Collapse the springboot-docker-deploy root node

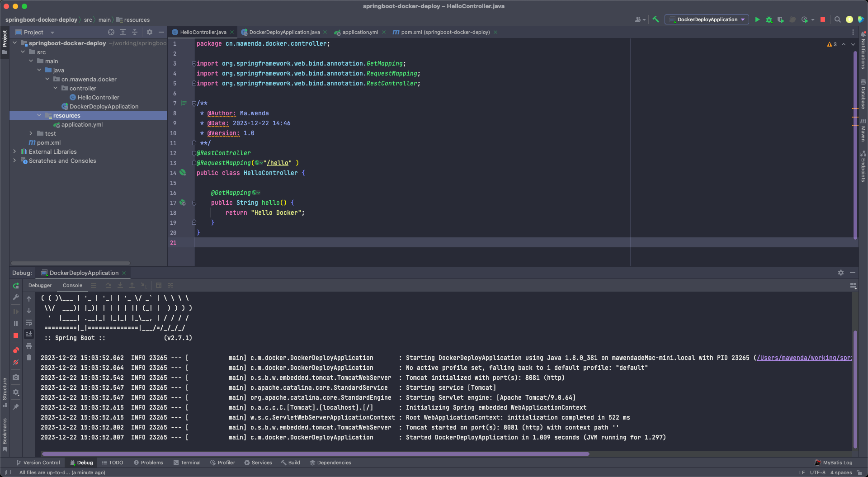tap(15, 43)
